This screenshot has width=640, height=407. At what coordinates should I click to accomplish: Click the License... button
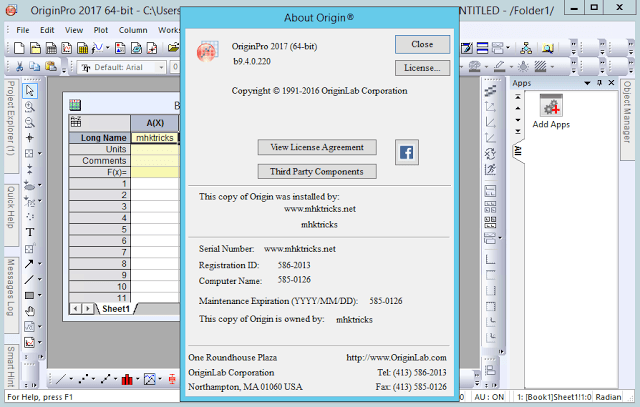tap(422, 68)
